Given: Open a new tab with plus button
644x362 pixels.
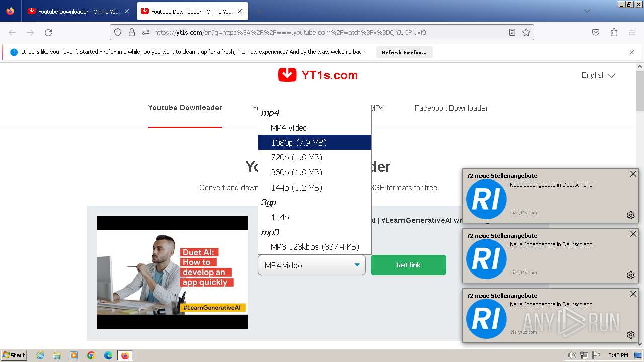Looking at the screenshot, I should pyautogui.click(x=259, y=11).
